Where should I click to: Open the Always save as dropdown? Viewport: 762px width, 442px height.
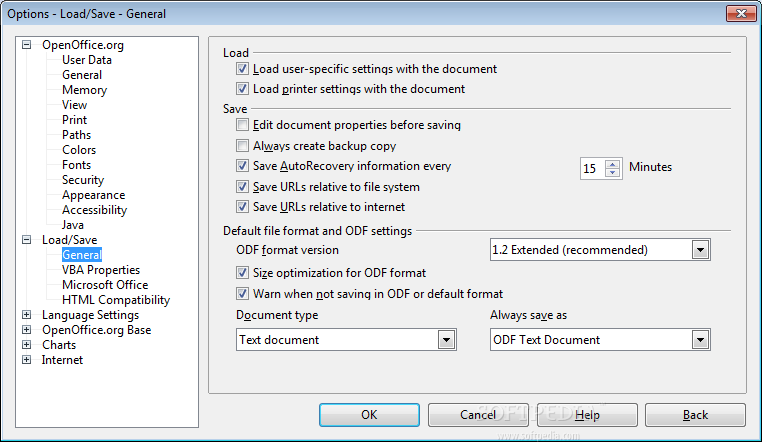[x=700, y=340]
